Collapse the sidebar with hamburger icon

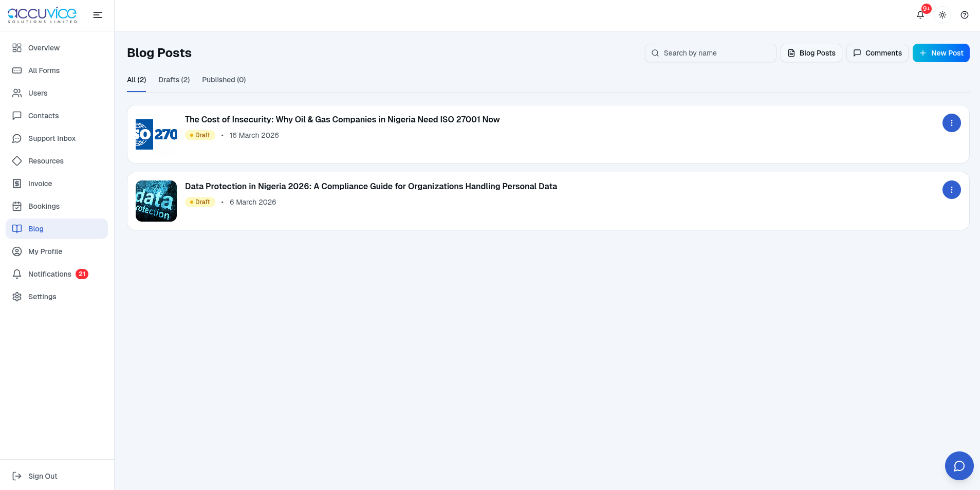click(x=97, y=15)
